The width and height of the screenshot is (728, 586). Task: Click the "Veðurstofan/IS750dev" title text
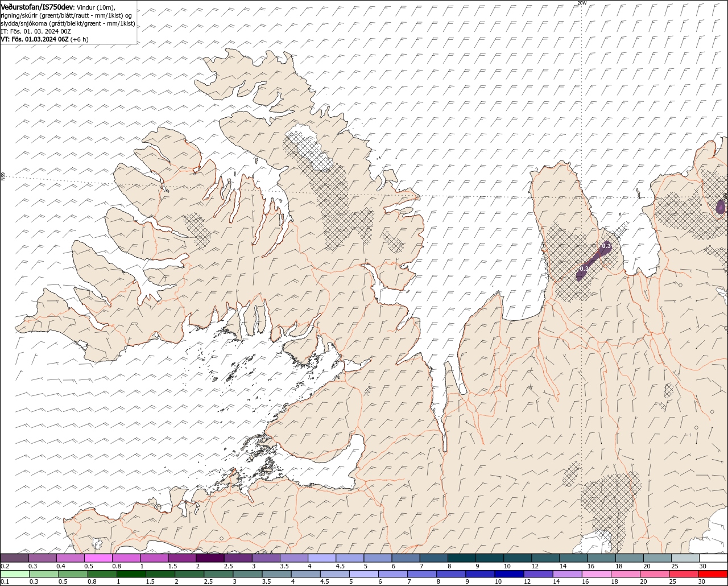37,7
